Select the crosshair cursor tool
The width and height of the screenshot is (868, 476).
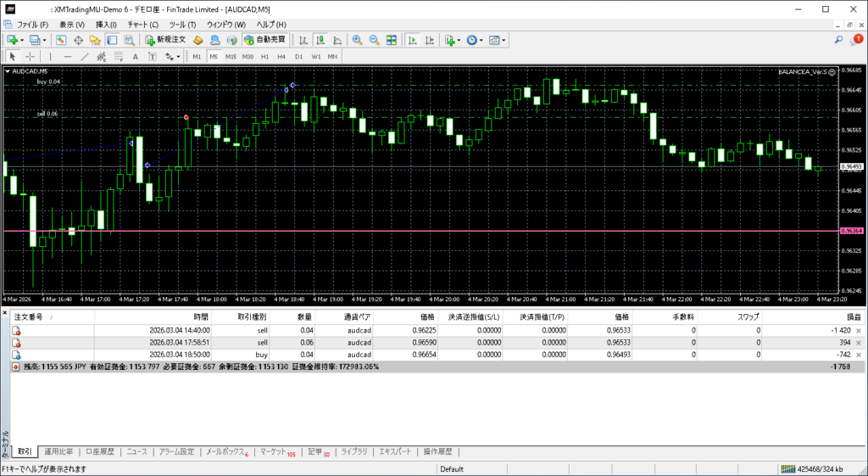click(x=31, y=57)
